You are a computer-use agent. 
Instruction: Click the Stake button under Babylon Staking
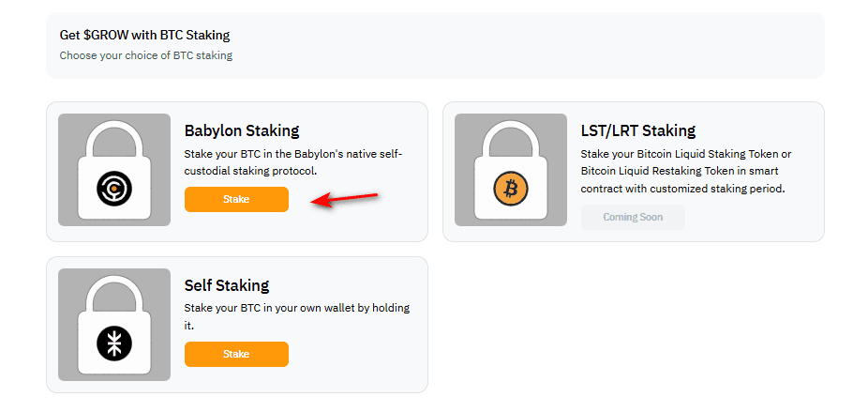[236, 200]
